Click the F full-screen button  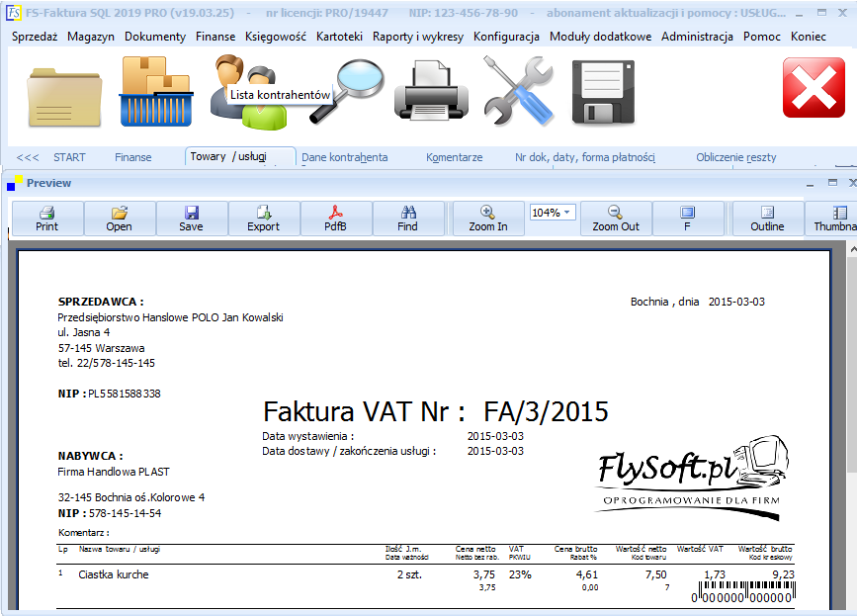click(688, 219)
